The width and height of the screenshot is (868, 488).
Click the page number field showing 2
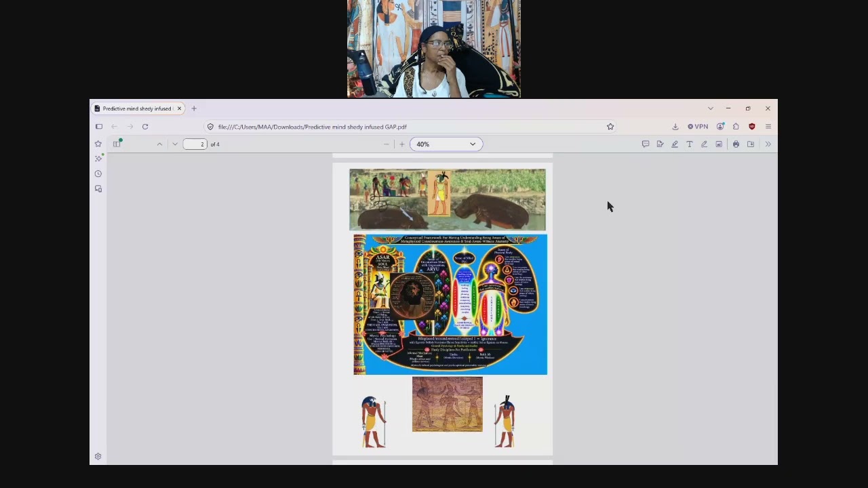[x=195, y=144]
